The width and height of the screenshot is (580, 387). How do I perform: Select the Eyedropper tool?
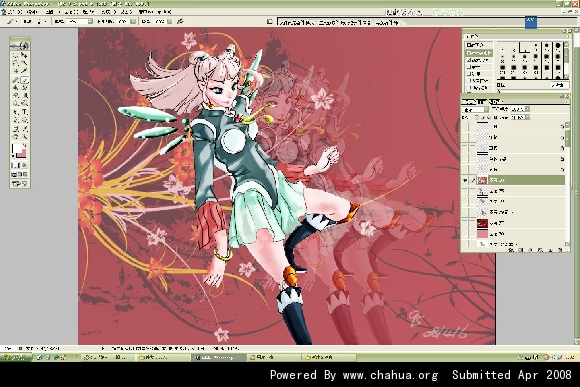coord(24,128)
